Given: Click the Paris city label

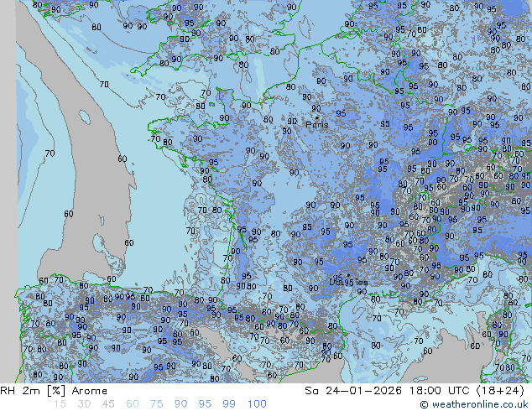Looking at the screenshot, I should (317, 124).
